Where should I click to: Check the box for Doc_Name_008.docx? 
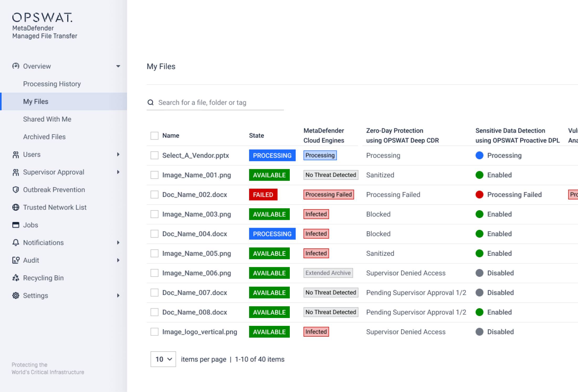pyautogui.click(x=154, y=312)
